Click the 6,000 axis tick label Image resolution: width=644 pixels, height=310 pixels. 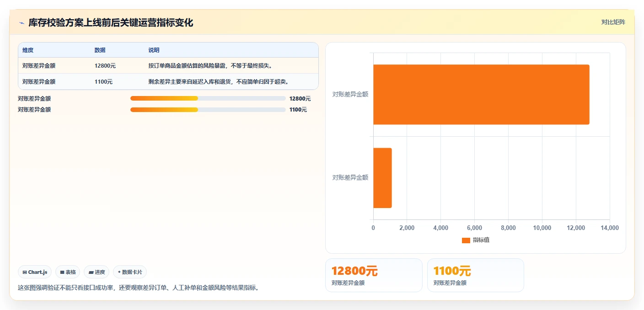[x=474, y=228]
